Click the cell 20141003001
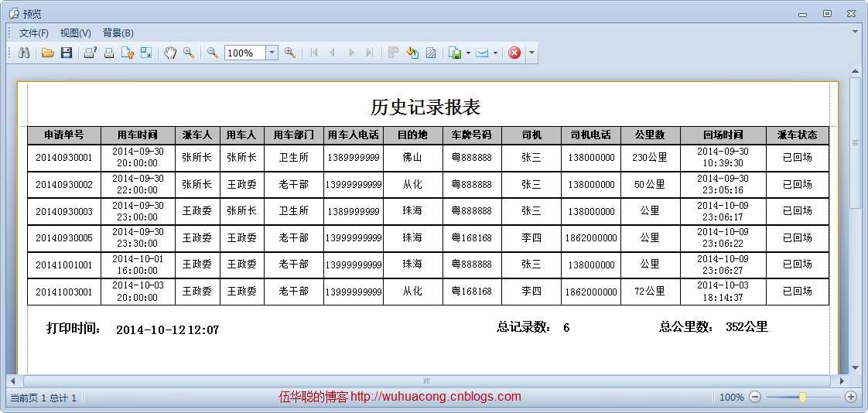868x413 pixels. [x=64, y=292]
